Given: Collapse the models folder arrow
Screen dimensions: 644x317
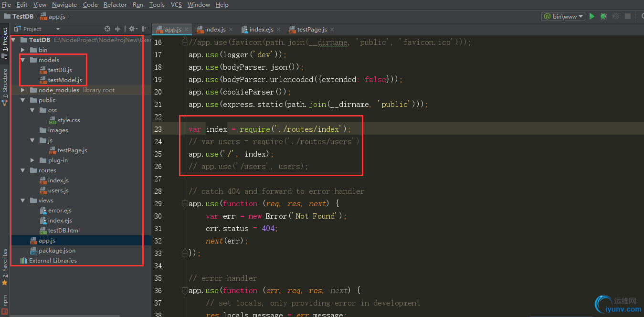Looking at the screenshot, I should click(23, 60).
